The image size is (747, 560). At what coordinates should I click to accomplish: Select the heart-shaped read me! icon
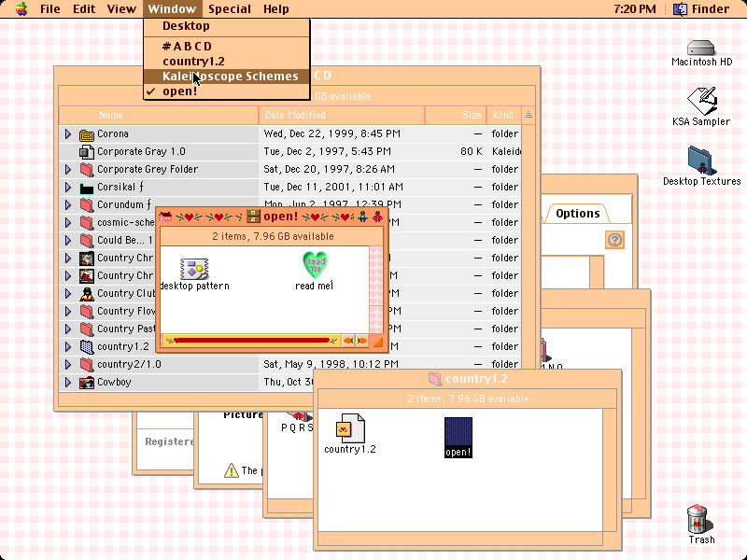coord(315,265)
